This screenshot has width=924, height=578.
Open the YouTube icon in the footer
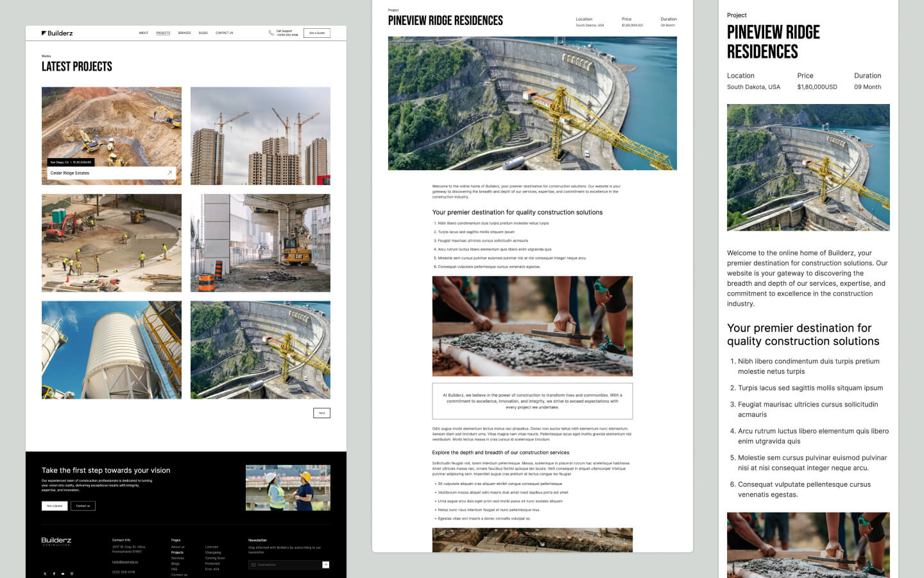coord(63,574)
